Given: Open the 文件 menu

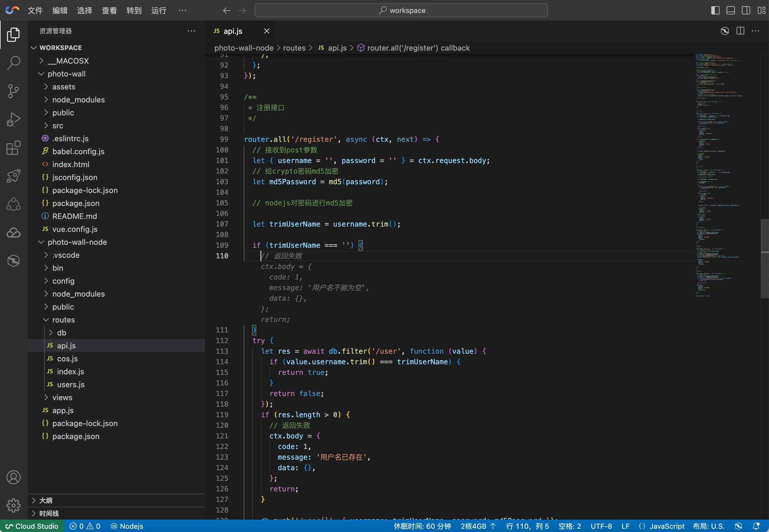Looking at the screenshot, I should click(35, 10).
